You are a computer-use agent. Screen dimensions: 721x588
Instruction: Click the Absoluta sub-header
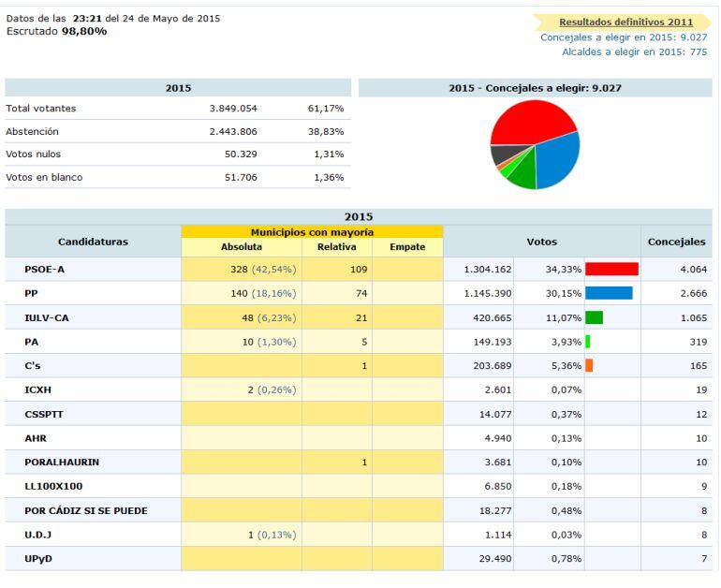pyautogui.click(x=241, y=248)
